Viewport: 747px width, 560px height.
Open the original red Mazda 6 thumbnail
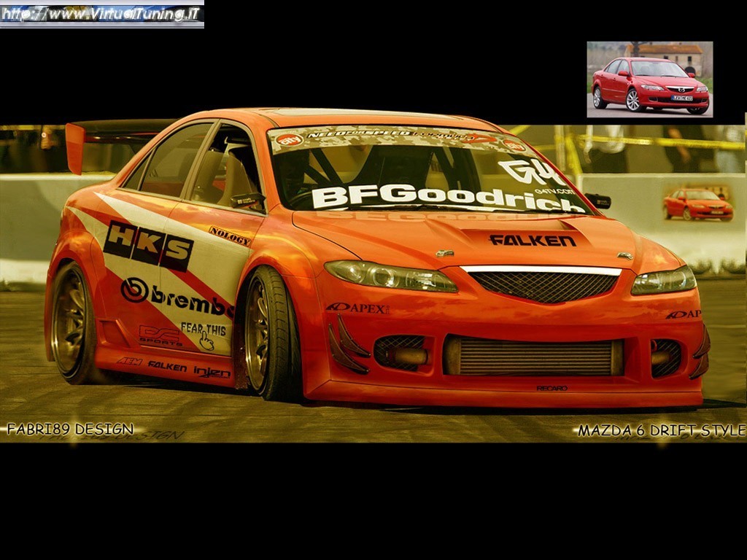coord(650,79)
